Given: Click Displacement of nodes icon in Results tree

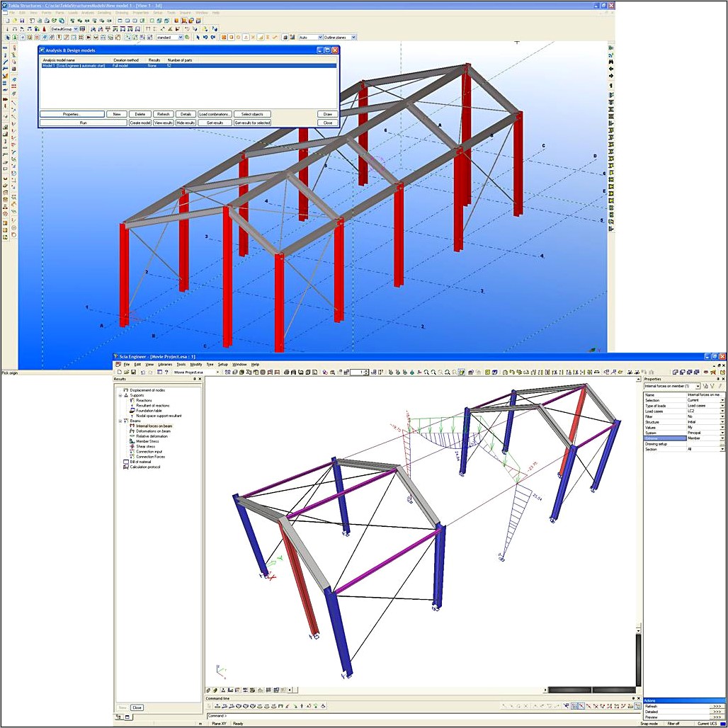Looking at the screenshot, I should 126,390.
